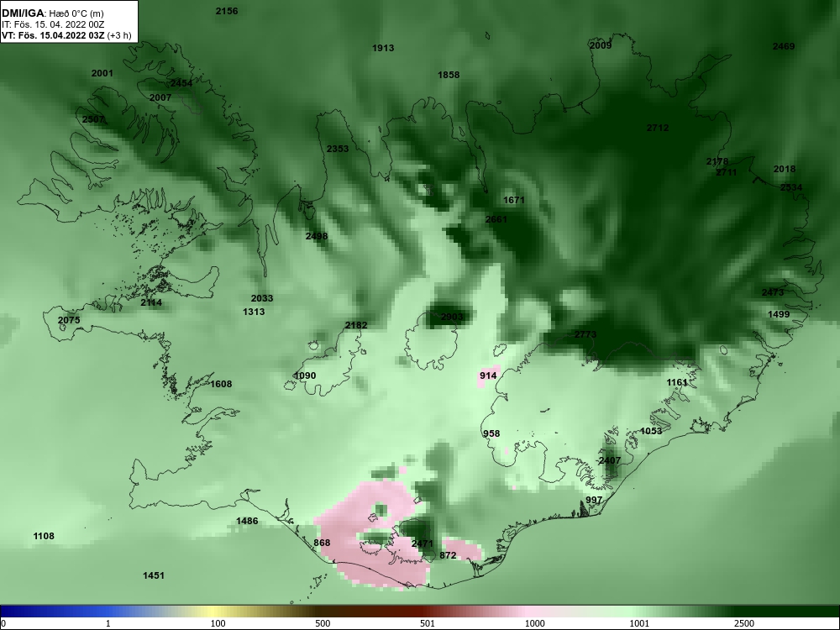
Task: Click the legend tick label 1000
Action: (x=534, y=623)
